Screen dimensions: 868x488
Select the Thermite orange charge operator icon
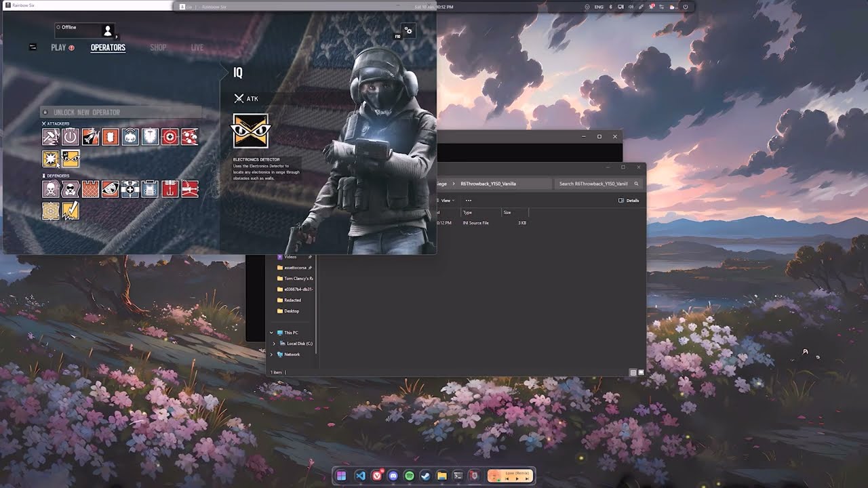[x=111, y=137]
